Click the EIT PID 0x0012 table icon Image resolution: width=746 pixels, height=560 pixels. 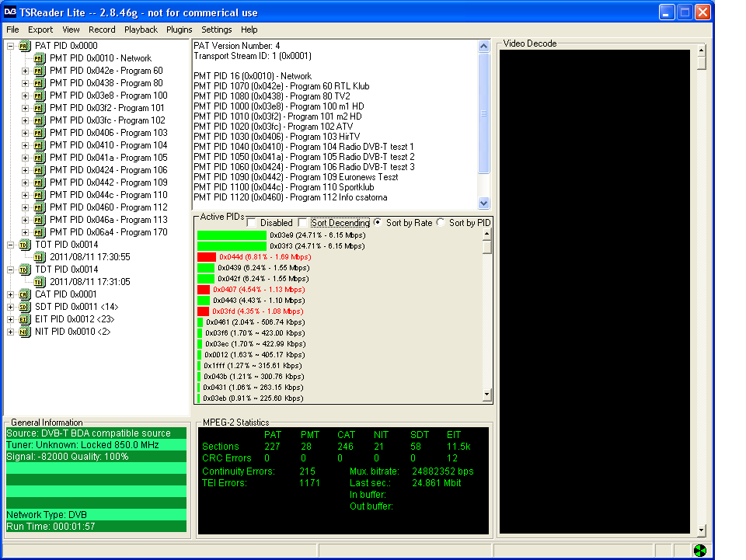[x=25, y=319]
